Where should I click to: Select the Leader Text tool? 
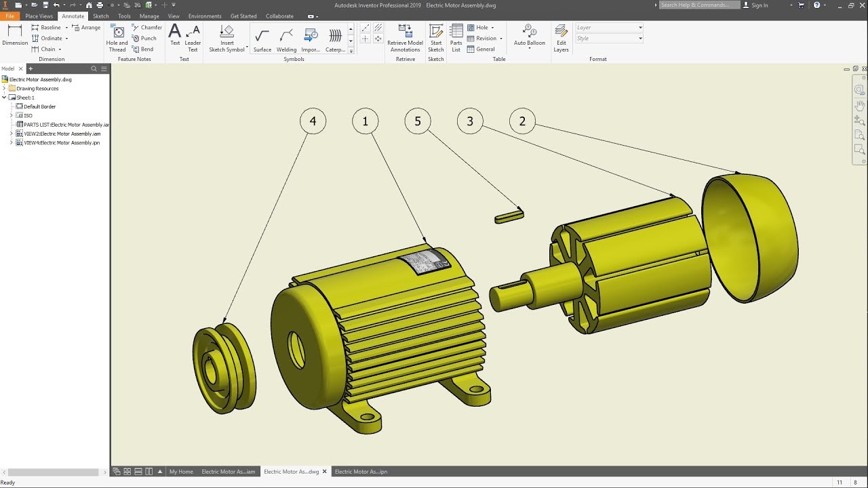click(x=192, y=38)
